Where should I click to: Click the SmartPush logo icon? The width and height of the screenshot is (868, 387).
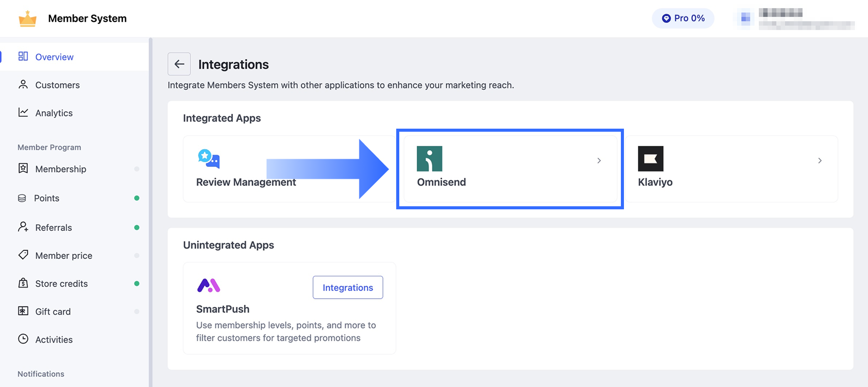pyautogui.click(x=209, y=285)
